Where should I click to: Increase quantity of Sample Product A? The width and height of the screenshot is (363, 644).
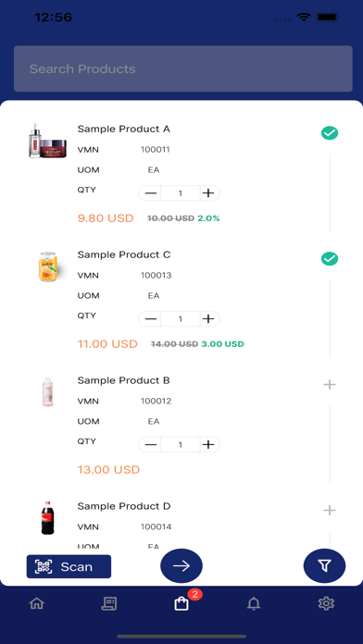tap(209, 193)
